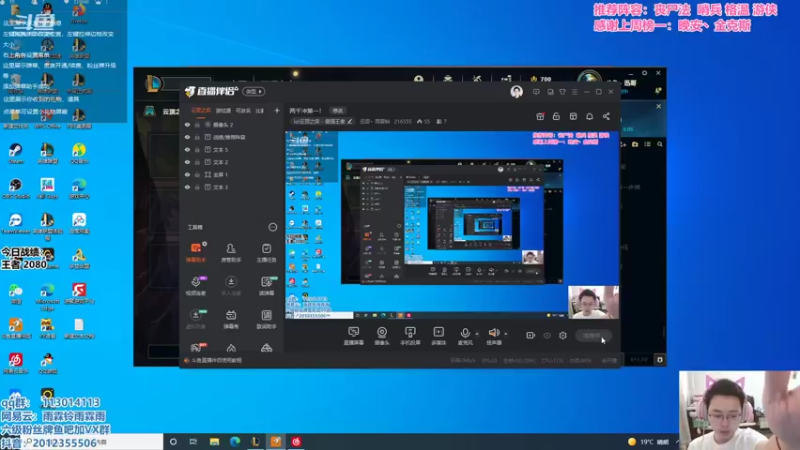Switch to the fourth scene tab
This screenshot has height=450, width=800.
pos(260,110)
